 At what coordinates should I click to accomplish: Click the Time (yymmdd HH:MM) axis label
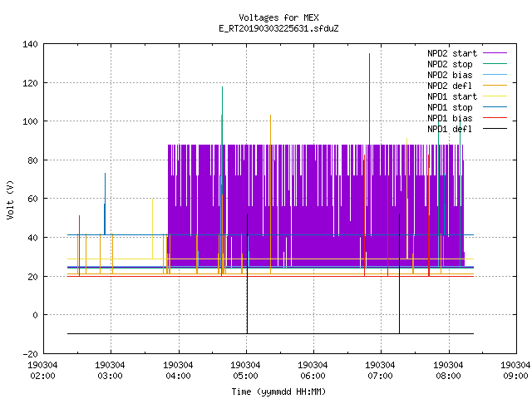click(x=278, y=392)
